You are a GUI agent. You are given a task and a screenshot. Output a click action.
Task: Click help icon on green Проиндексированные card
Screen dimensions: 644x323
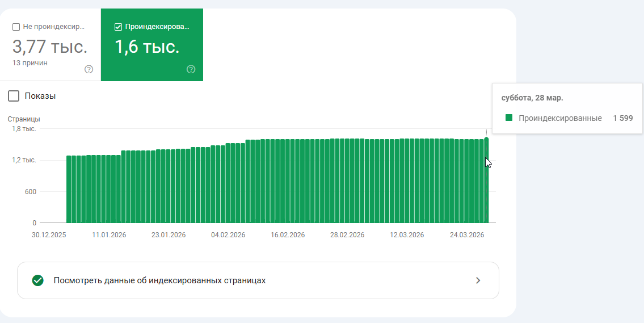pyautogui.click(x=191, y=69)
